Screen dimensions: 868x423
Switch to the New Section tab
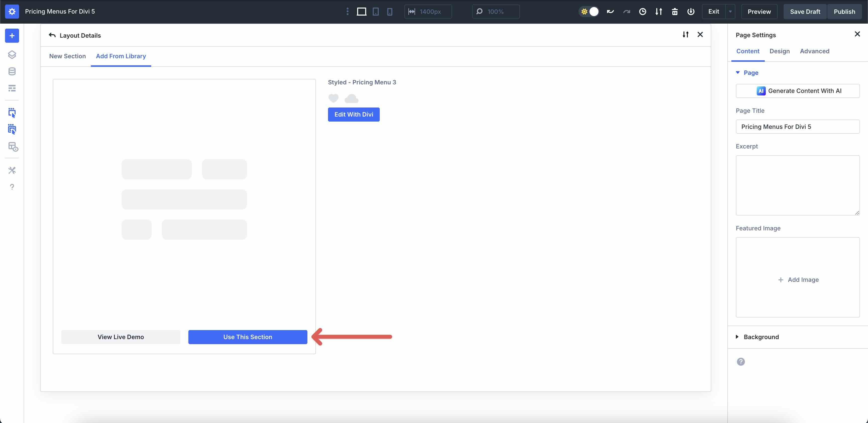click(67, 56)
